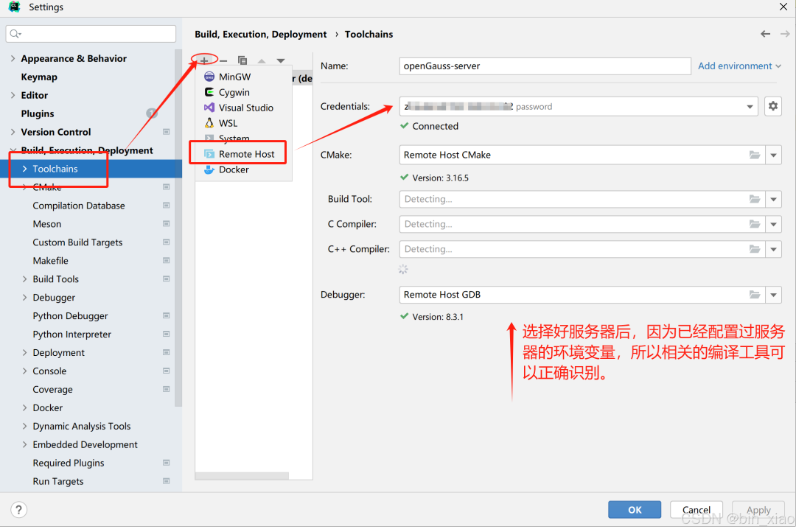Open Add environment dropdown
This screenshot has width=796, height=532.
click(x=739, y=66)
